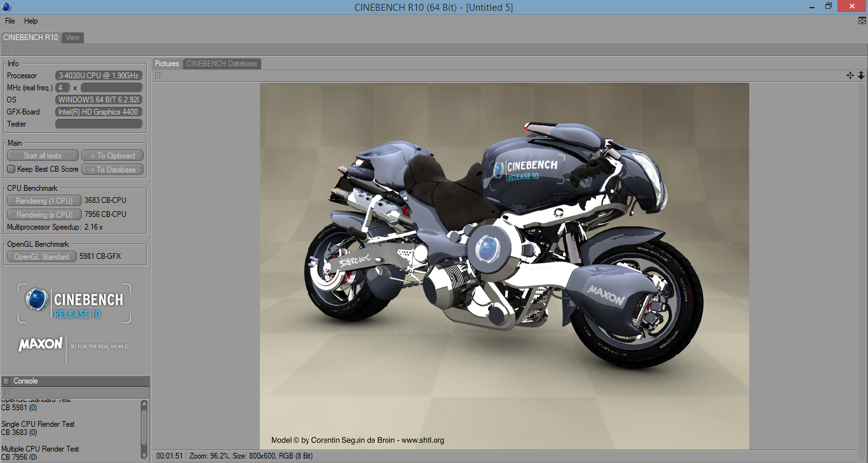The height and width of the screenshot is (463, 868).
Task: Click the Start all tests button
Action: pos(43,156)
